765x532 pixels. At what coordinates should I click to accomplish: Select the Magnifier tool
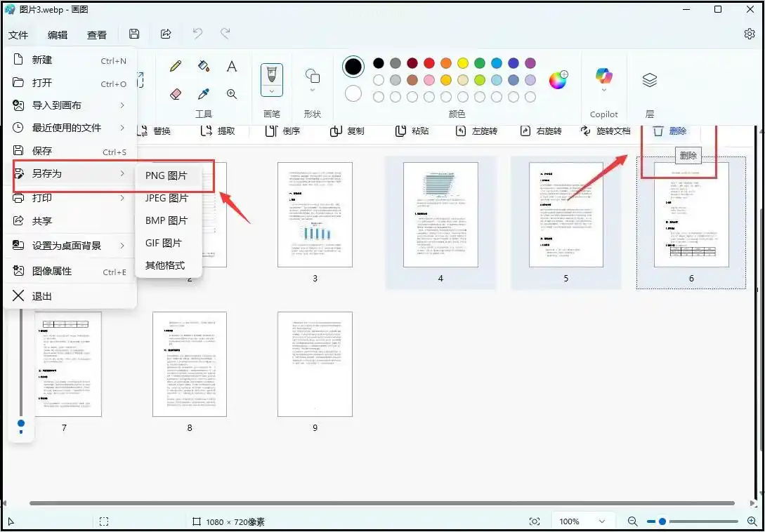(232, 94)
